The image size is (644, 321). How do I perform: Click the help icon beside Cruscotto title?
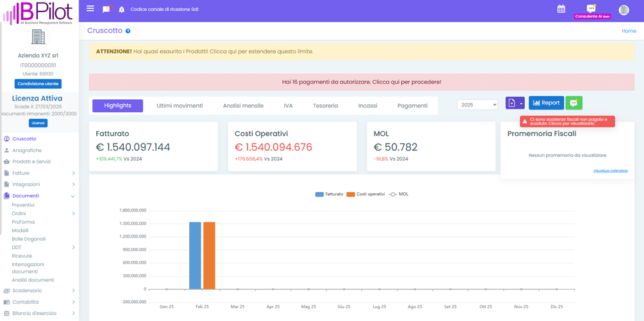[x=128, y=31]
